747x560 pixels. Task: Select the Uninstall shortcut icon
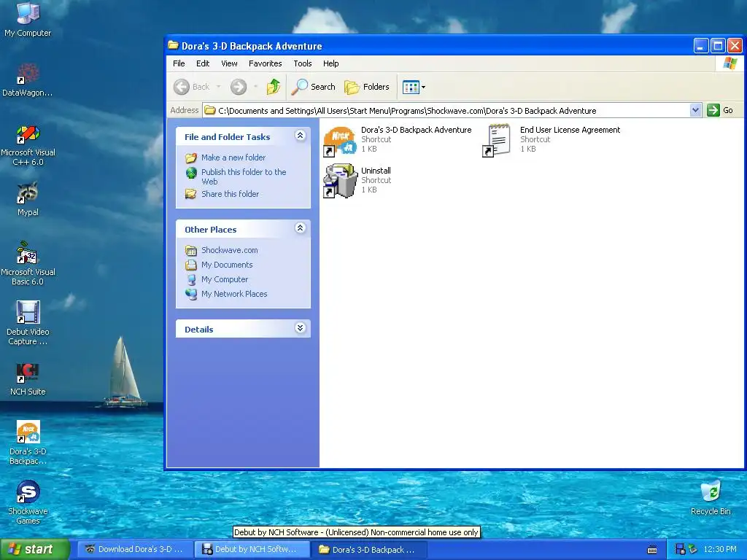340,181
